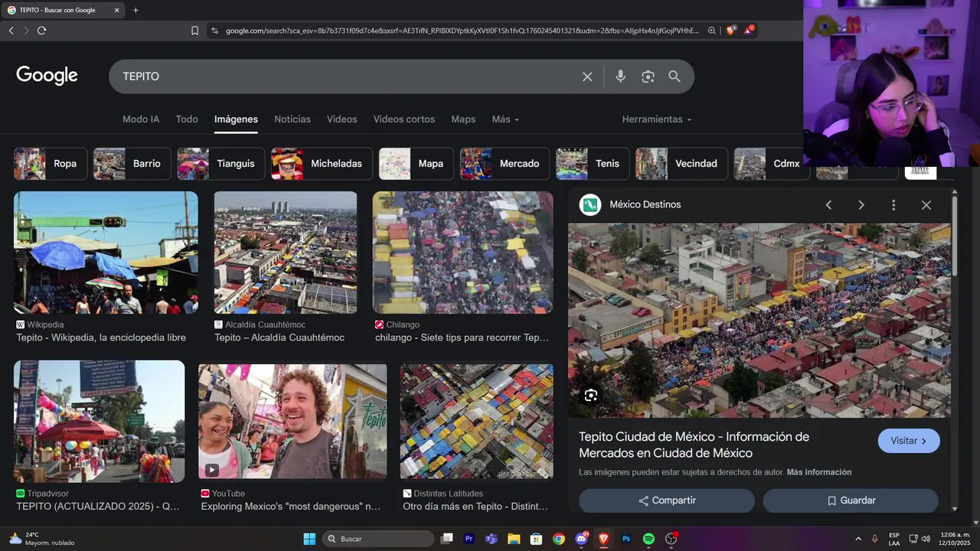This screenshot has width=980, height=551.
Task: Open Brave Shields lion icon
Action: click(x=730, y=31)
